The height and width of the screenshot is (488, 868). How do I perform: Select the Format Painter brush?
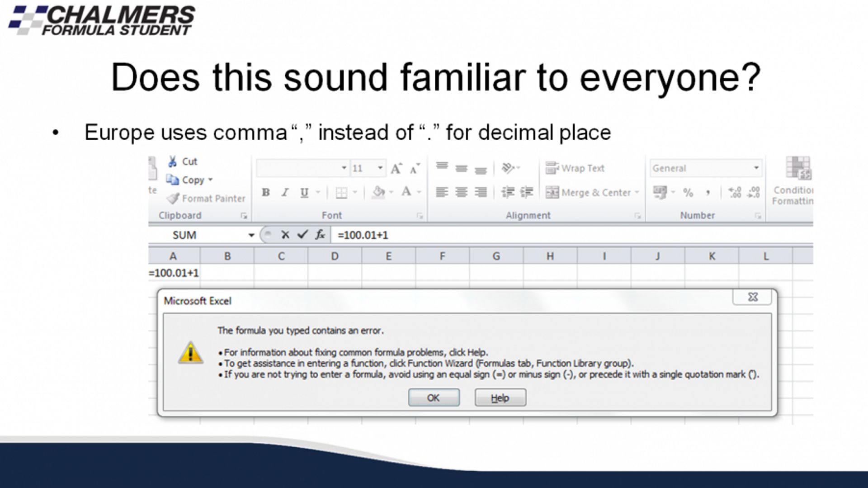173,198
